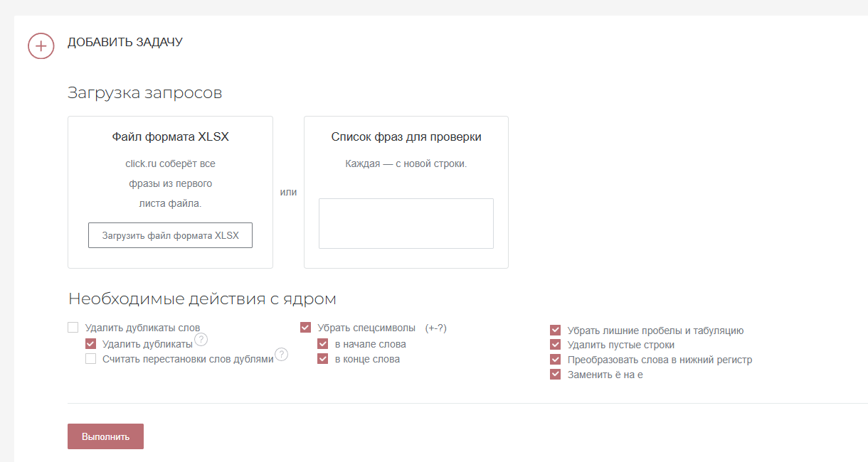868x462 pixels.
Task: Open help icon beside «Удалить дубликаты»
Action: 201,340
